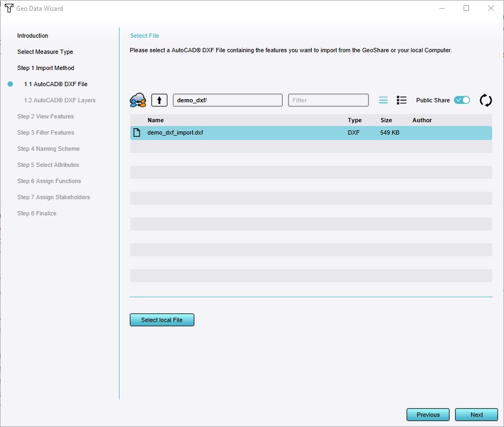The width and height of the screenshot is (504, 427).
Task: Toggle the Public Share switch
Action: (x=462, y=100)
